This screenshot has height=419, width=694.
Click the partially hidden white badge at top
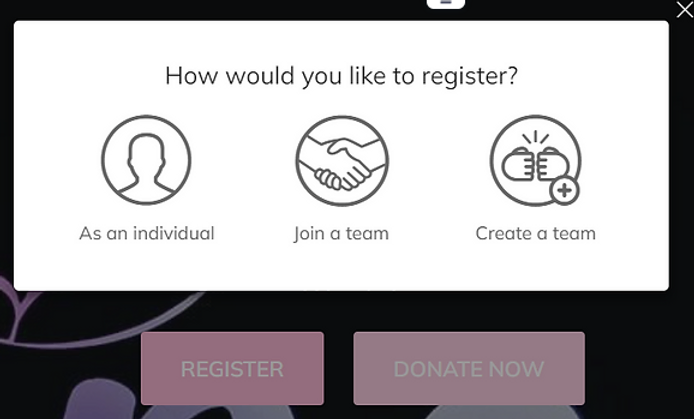point(446,4)
